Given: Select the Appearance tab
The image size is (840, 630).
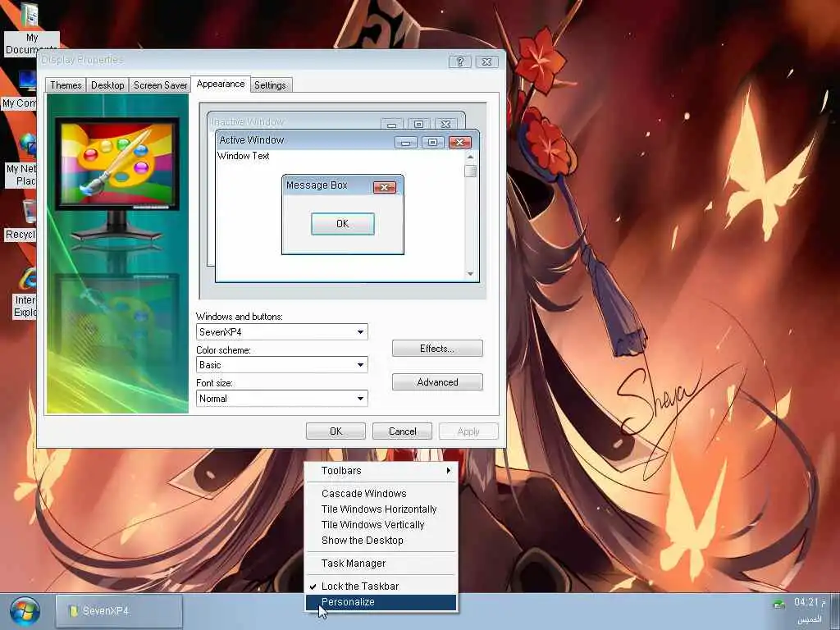Looking at the screenshot, I should [220, 84].
